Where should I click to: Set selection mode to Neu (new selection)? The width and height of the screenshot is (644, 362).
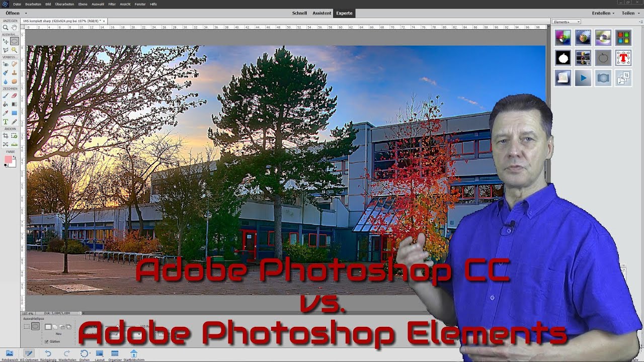pyautogui.click(x=48, y=327)
